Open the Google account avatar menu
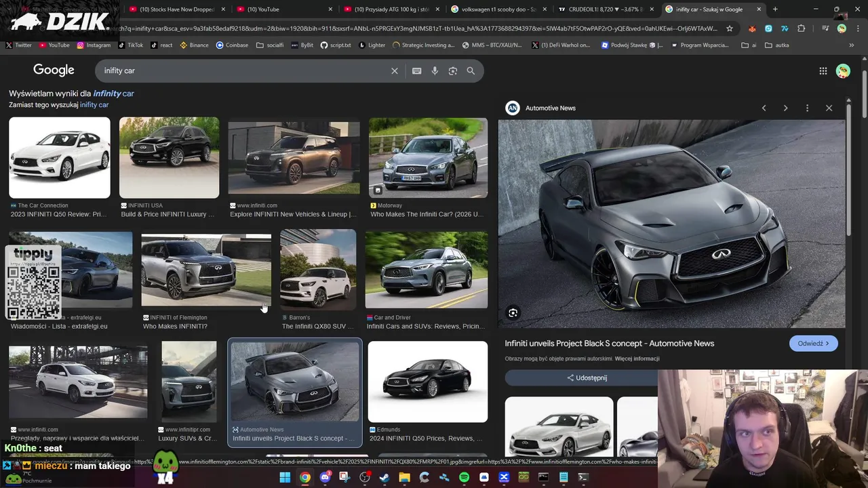This screenshot has width=868, height=488. click(x=843, y=70)
